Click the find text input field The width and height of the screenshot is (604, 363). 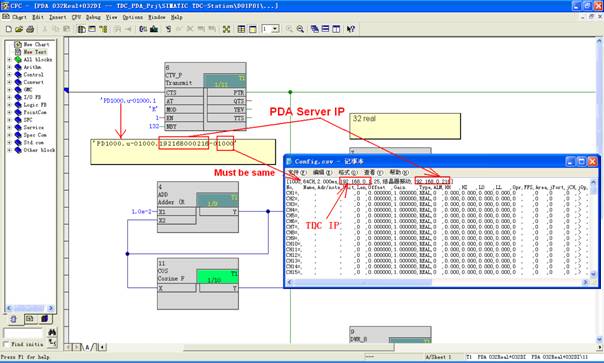tap(24, 332)
